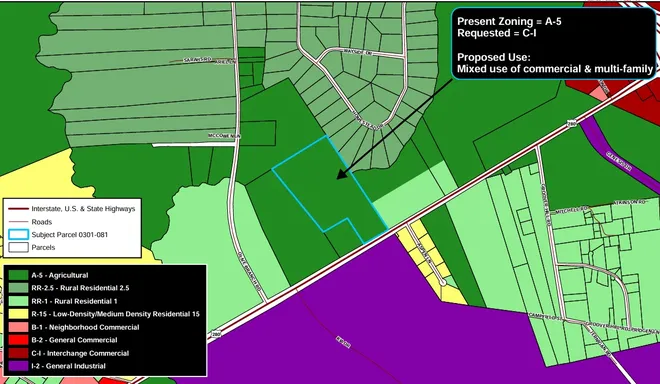
Task: Click the Mitchell Rd road label
Action: pos(572,209)
